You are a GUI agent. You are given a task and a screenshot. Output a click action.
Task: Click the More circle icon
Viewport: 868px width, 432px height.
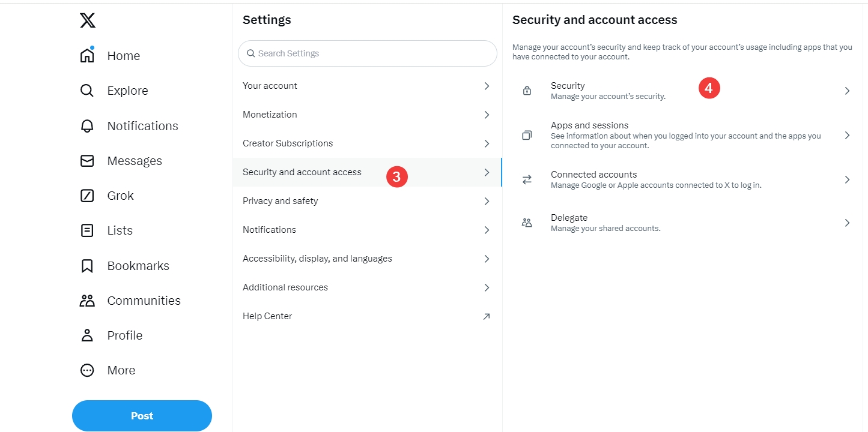[88, 370]
